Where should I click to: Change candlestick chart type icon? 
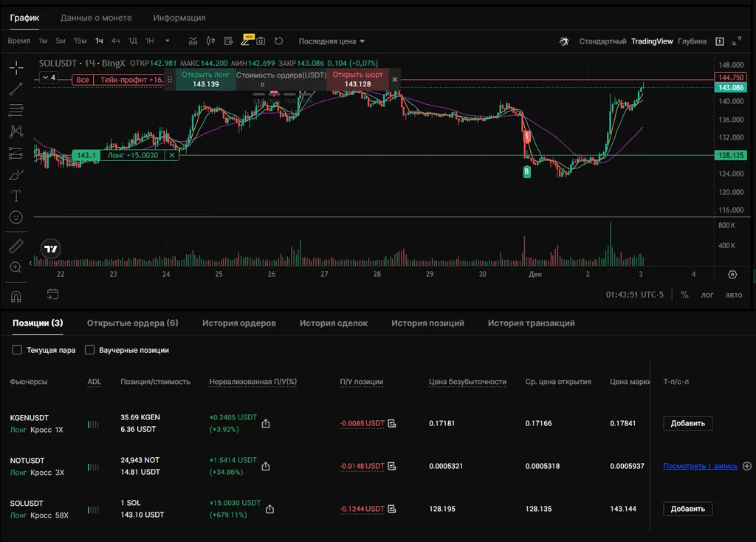point(210,41)
